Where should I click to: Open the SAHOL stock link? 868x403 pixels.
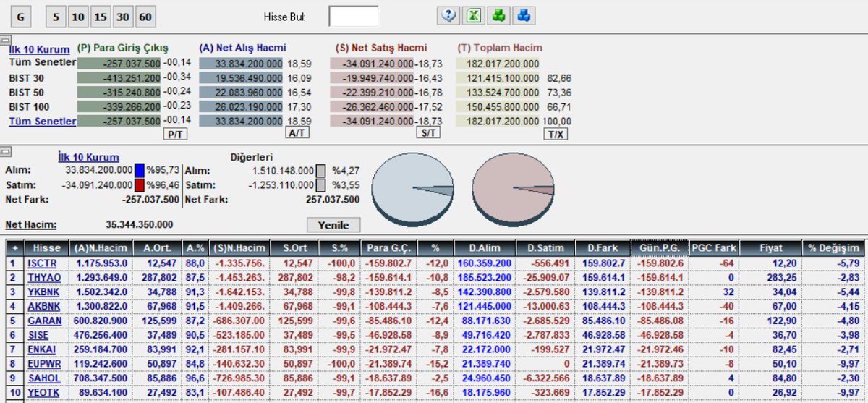pos(44,378)
